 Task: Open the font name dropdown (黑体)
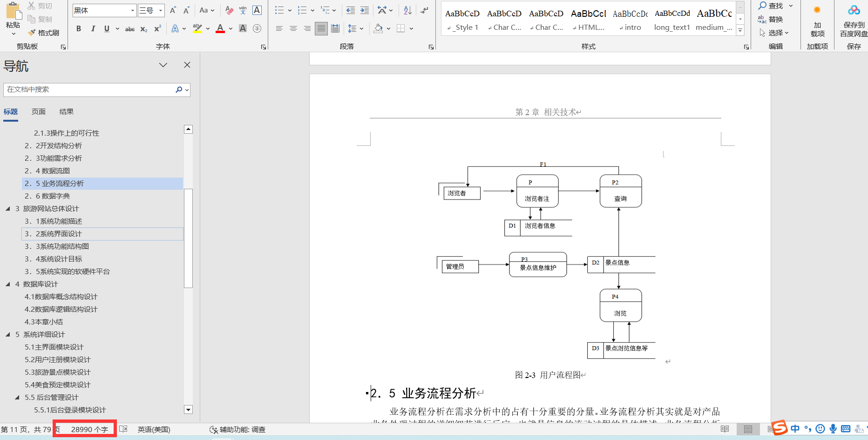132,10
